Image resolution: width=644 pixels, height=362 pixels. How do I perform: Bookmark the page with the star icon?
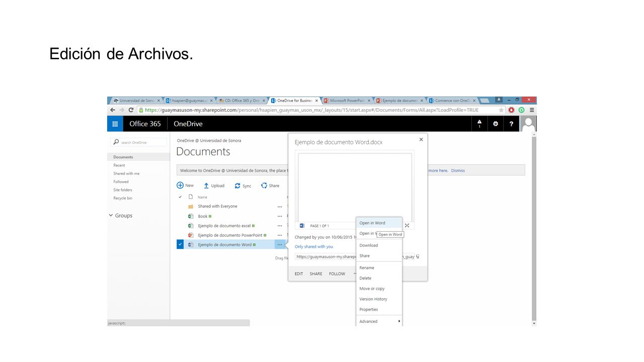(501, 110)
